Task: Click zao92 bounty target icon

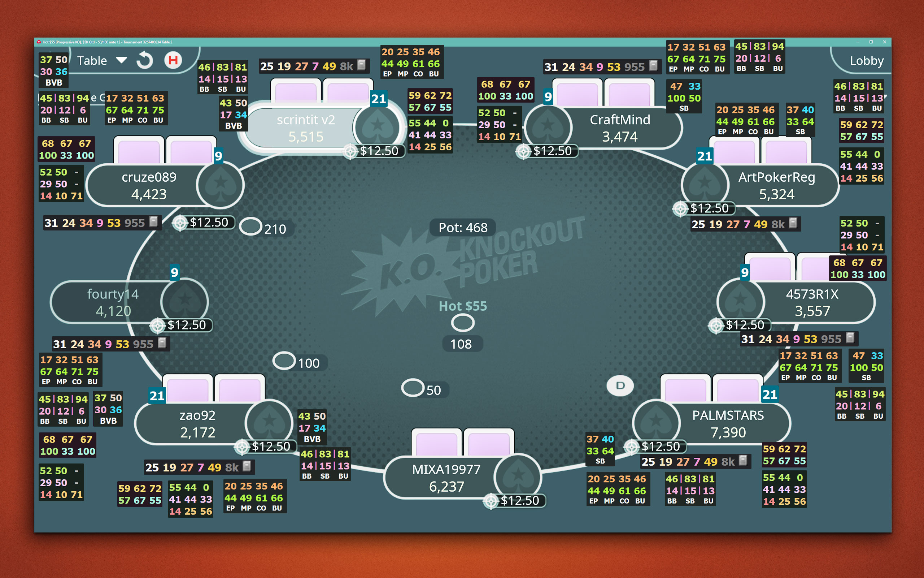Action: [x=242, y=447]
